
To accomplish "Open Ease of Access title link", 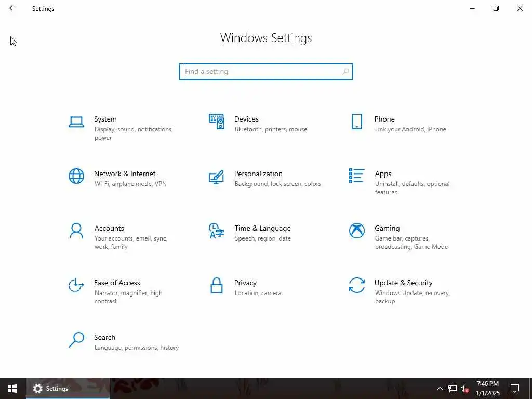I will [x=117, y=283].
